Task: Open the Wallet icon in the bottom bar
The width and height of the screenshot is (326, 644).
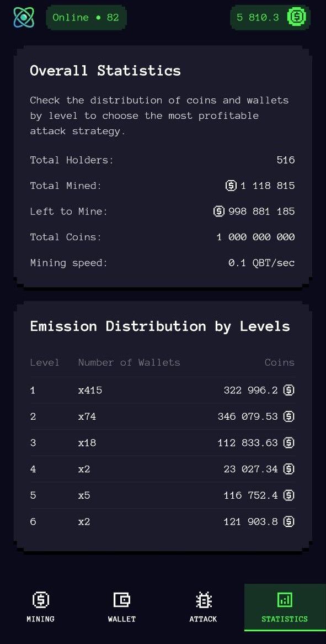Action: tap(121, 599)
